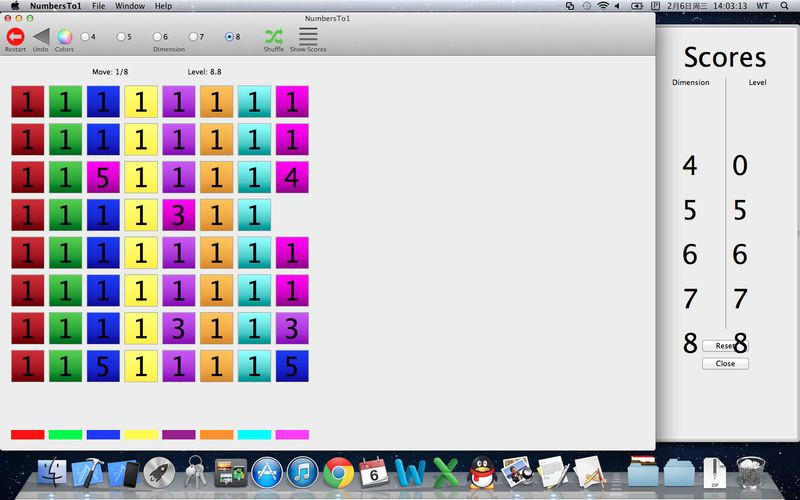Choose the dimension 6 option
Screen dimensions: 800x500
[x=157, y=37]
